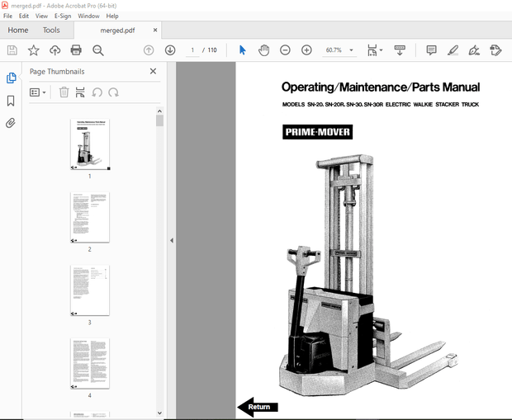Choose the Selection arrow tool
512x420 pixels.
pyautogui.click(x=242, y=50)
